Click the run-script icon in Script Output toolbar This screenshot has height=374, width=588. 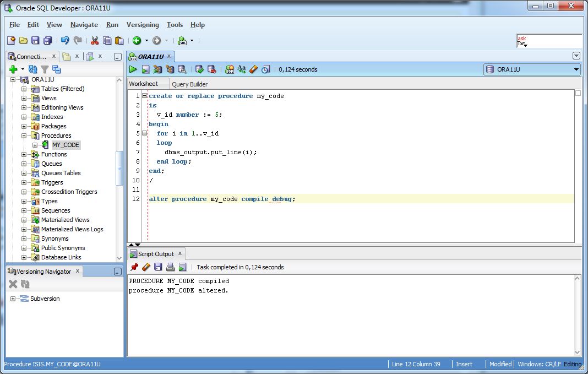(x=183, y=267)
